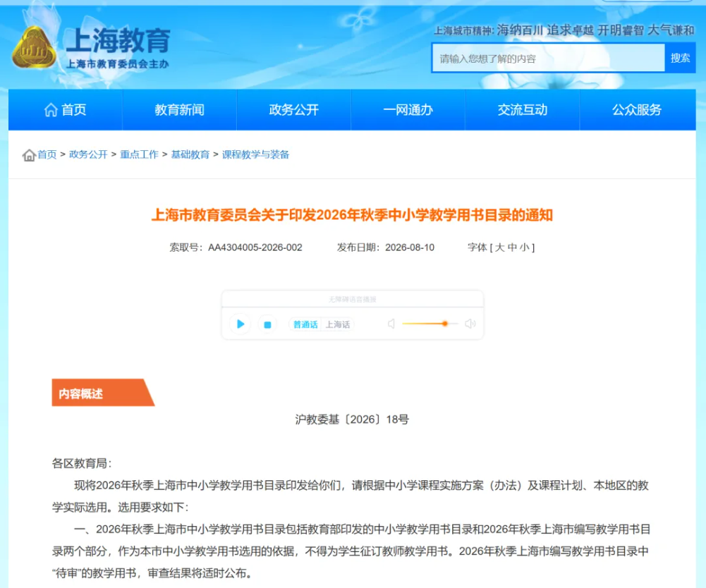This screenshot has width=706, height=588.
Task: Click index number AA4304005-2026-002
Action: tap(255, 247)
